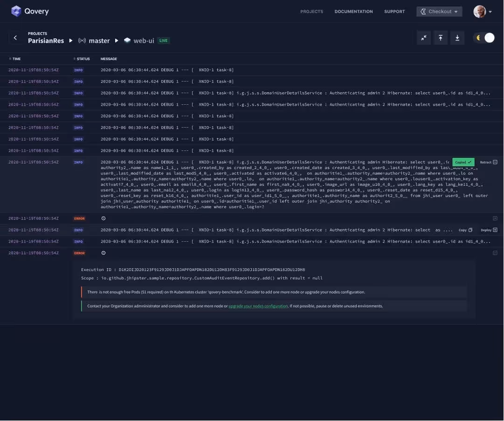Image resolution: width=504 pixels, height=421 pixels.
Task: Switch to the PROJECTS section
Action: pyautogui.click(x=311, y=12)
